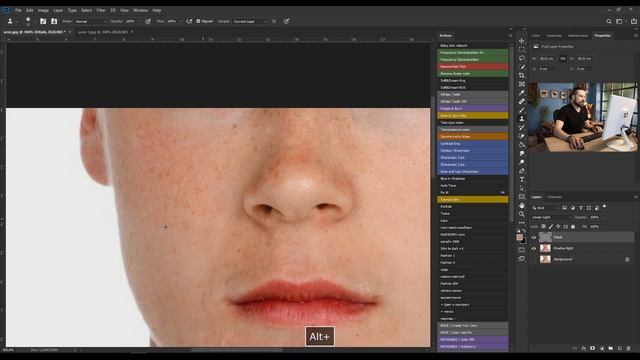Open the tool preset picker arrow
Viewport: 640px width, 360px height.
tap(16, 21)
